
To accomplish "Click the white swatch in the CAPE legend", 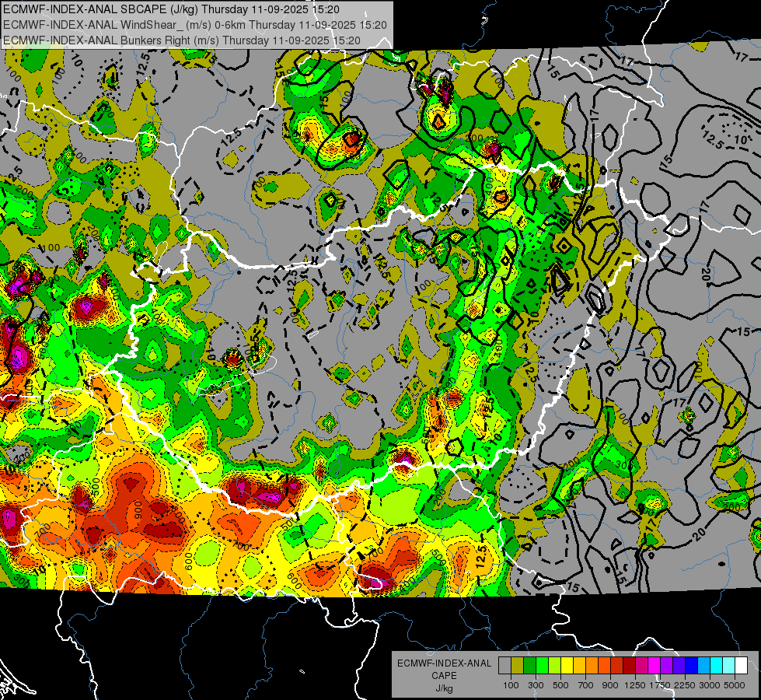I will point(741,666).
